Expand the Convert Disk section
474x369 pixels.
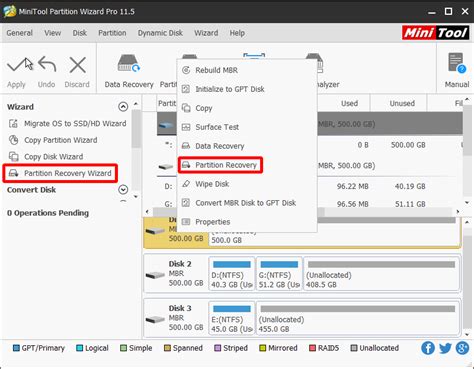click(x=123, y=190)
